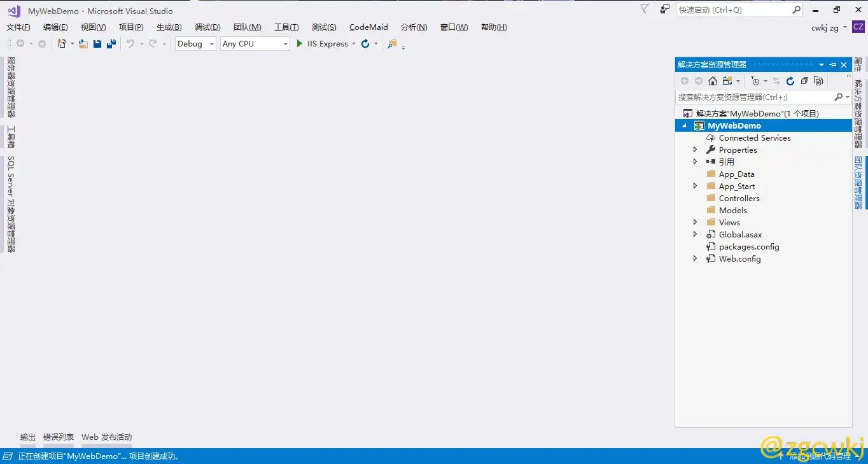Click the single-disk Save icon

click(x=97, y=44)
